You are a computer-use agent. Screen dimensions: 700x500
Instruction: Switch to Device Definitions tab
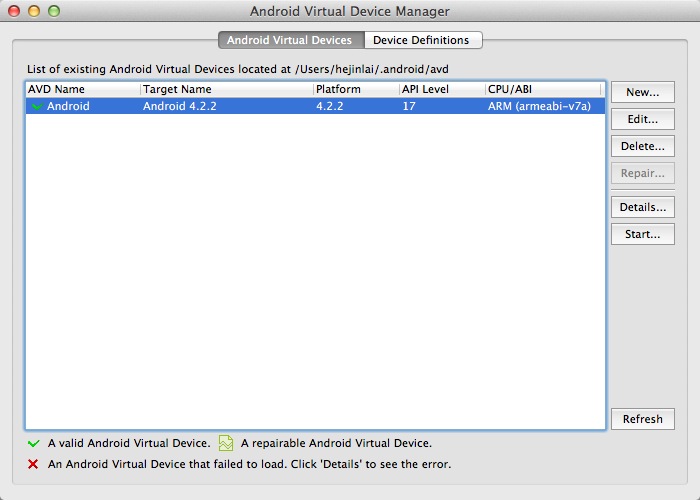click(421, 40)
